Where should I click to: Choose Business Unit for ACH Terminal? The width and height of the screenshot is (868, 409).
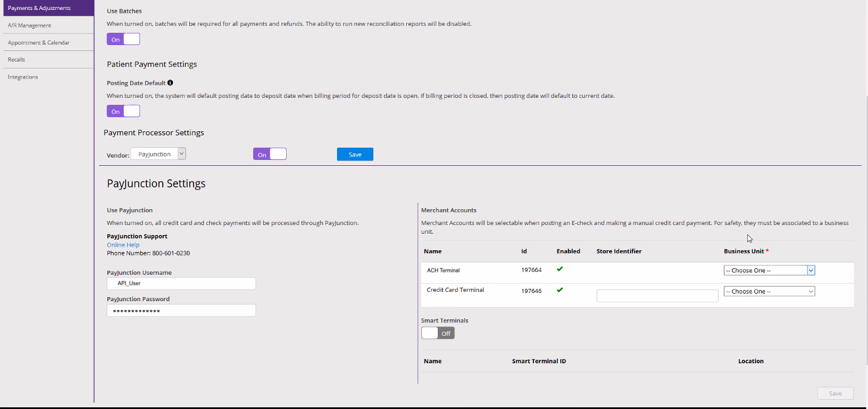tap(769, 271)
